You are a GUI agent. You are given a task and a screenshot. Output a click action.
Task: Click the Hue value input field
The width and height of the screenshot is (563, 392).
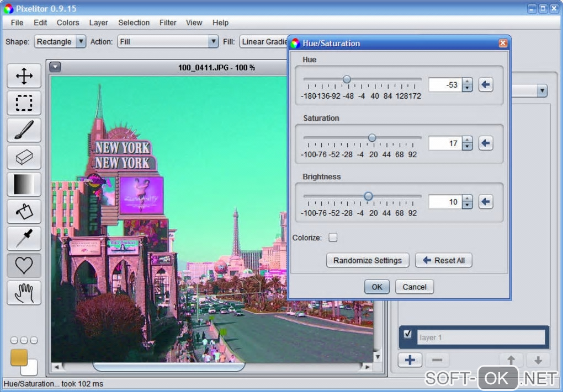click(x=445, y=85)
